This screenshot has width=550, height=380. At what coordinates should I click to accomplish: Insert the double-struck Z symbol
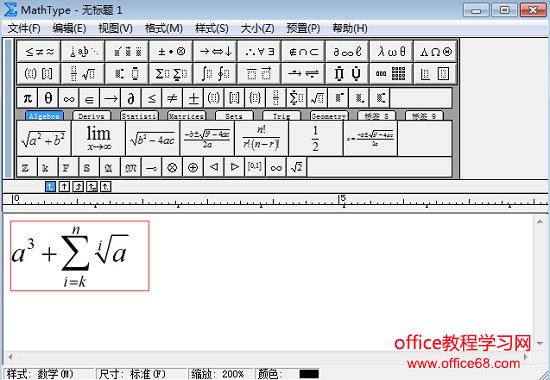pyautogui.click(x=27, y=167)
